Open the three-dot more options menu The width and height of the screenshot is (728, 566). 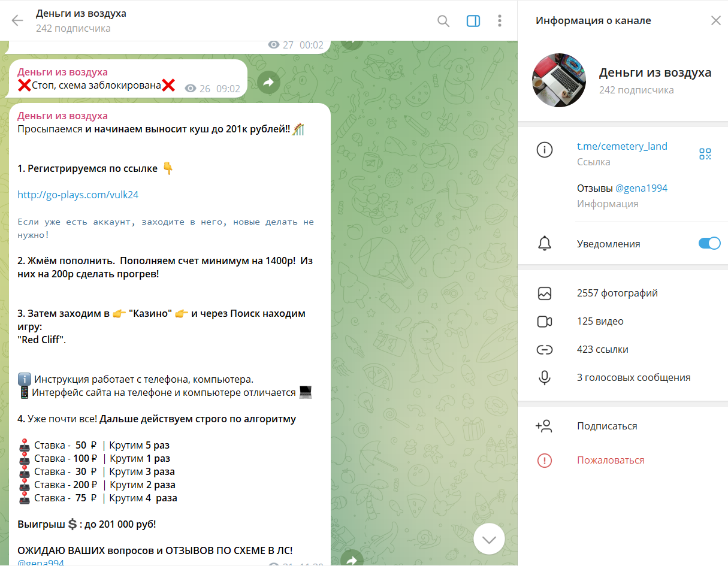(500, 21)
